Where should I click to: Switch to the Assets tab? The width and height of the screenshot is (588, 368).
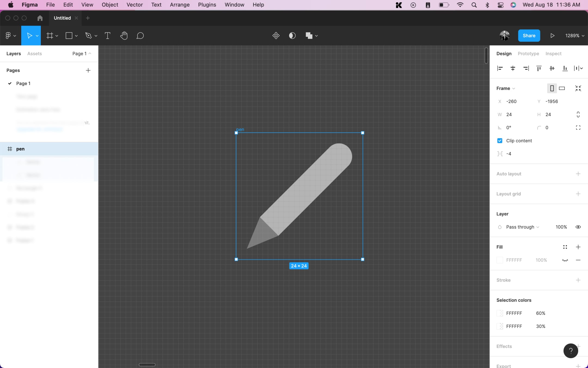point(35,54)
